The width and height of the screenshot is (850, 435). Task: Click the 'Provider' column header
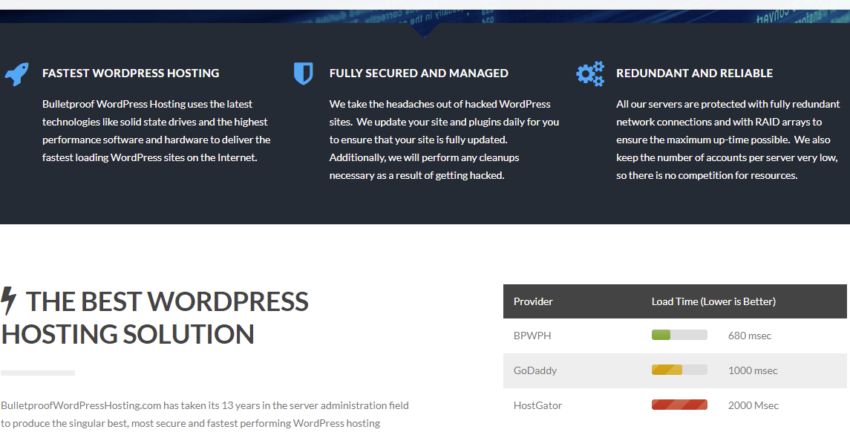click(x=533, y=302)
